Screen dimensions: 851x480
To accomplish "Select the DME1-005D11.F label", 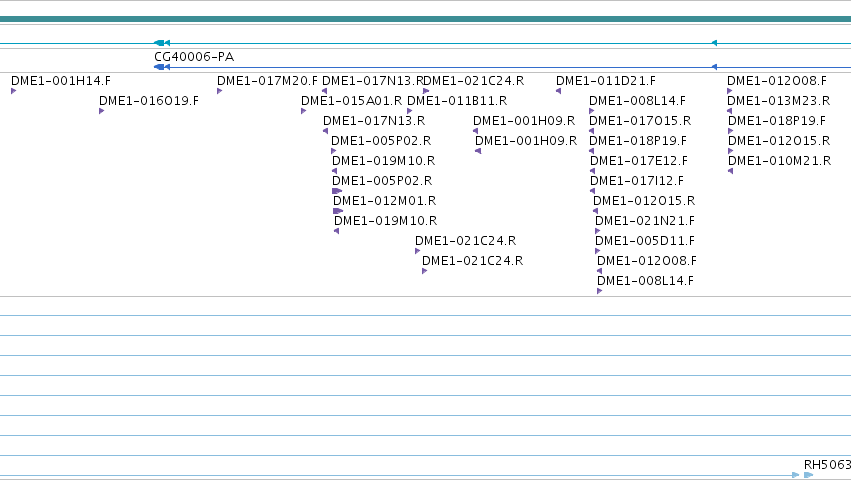I will 645,241.
